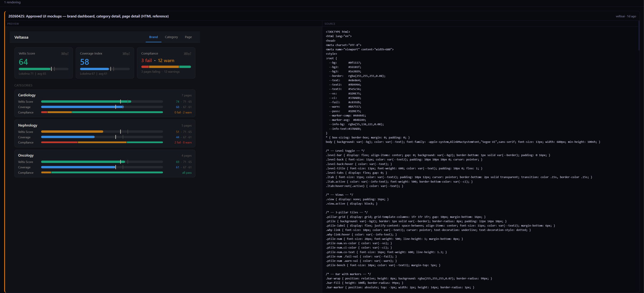Click the "<meta name="viewport"" source line
Screen dimensions: 644x293
point(360,49)
